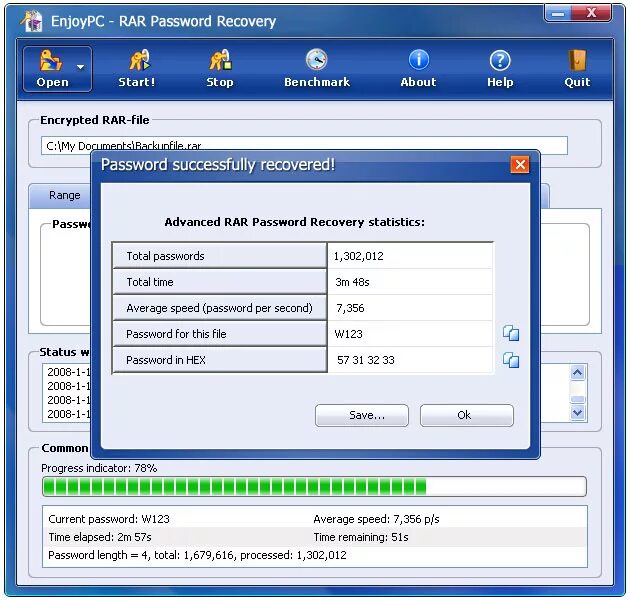The width and height of the screenshot is (630, 600).
Task: Minimize the EnjoyPC main window
Action: click(x=557, y=14)
